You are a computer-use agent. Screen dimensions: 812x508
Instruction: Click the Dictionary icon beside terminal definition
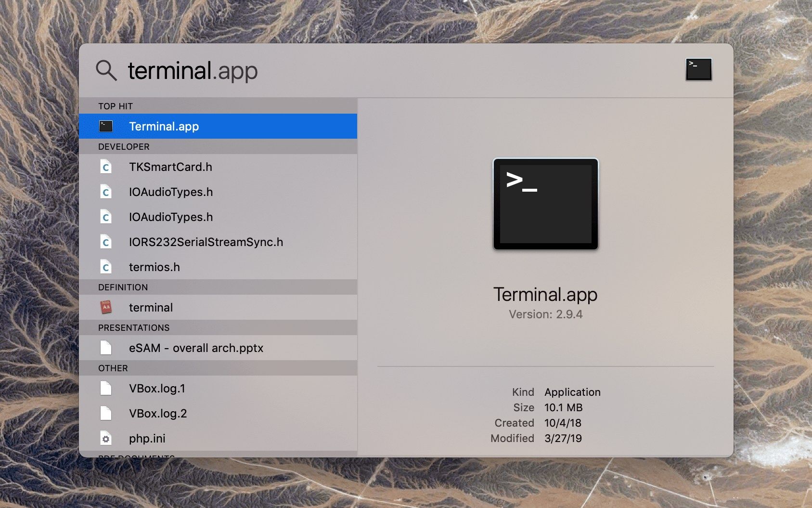106,307
